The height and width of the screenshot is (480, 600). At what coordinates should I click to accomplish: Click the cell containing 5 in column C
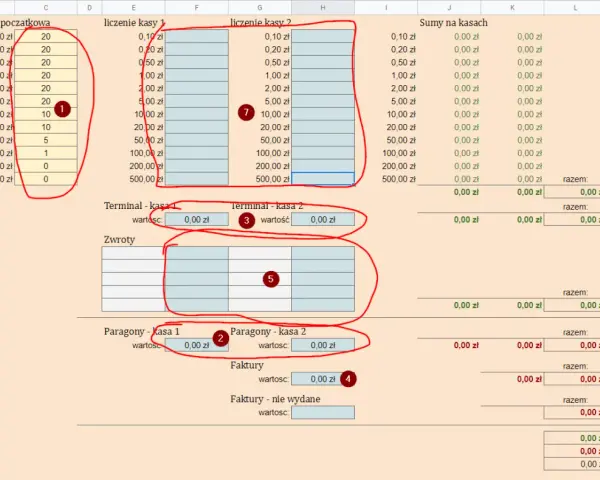click(x=46, y=140)
